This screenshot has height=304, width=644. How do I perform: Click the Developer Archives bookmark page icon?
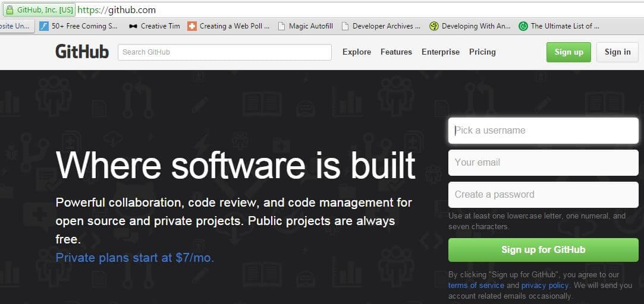[345, 26]
